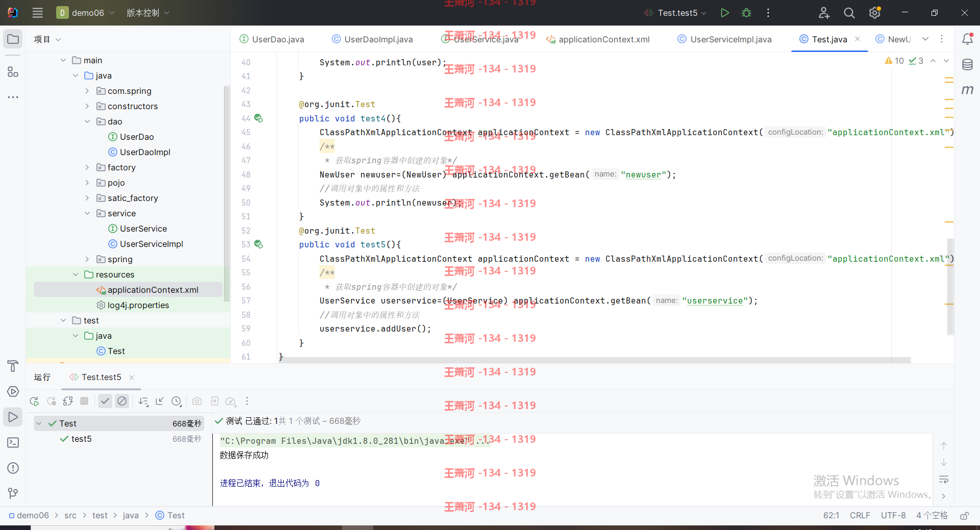Open the Problems tool window icon
The width and height of the screenshot is (980, 530).
(x=13, y=468)
